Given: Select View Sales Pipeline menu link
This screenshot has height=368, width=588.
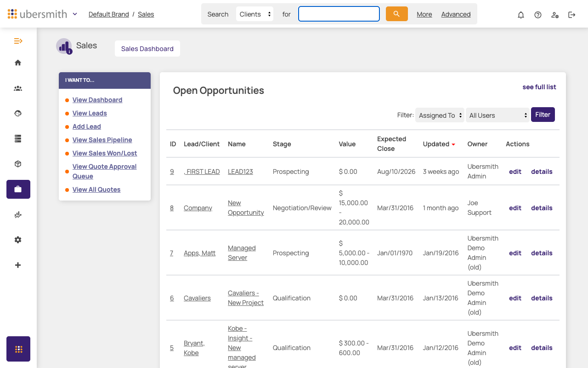Looking at the screenshot, I should point(102,140).
